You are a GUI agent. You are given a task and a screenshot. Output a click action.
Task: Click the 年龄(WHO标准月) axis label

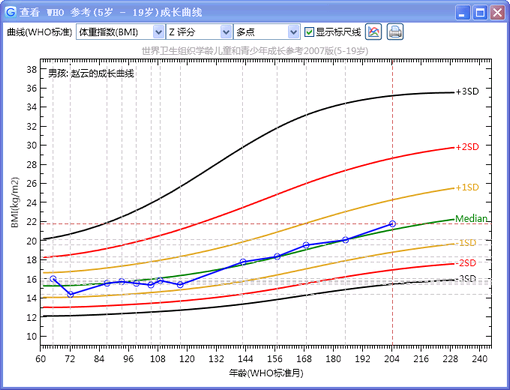point(266,373)
